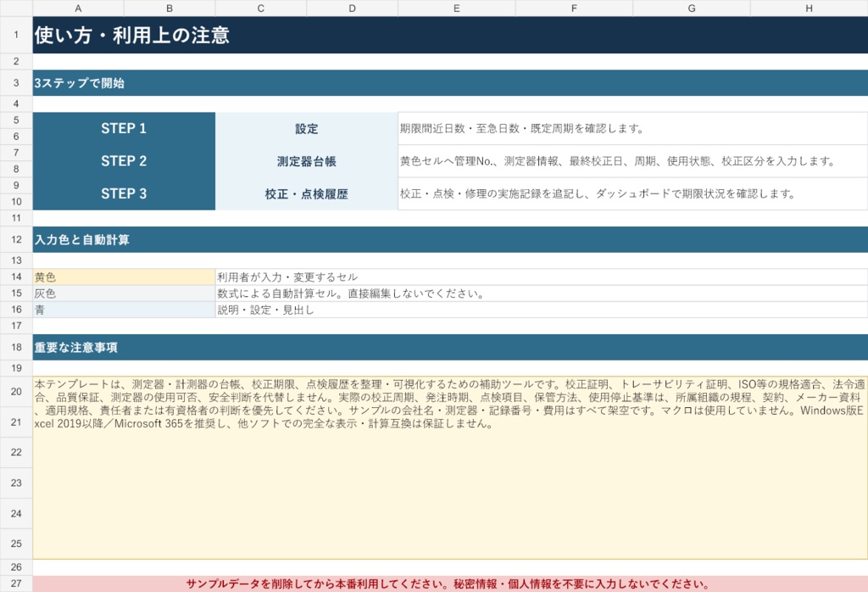Viewport: 868px width, 592px height.
Task: Select column B header
Action: click(x=170, y=8)
